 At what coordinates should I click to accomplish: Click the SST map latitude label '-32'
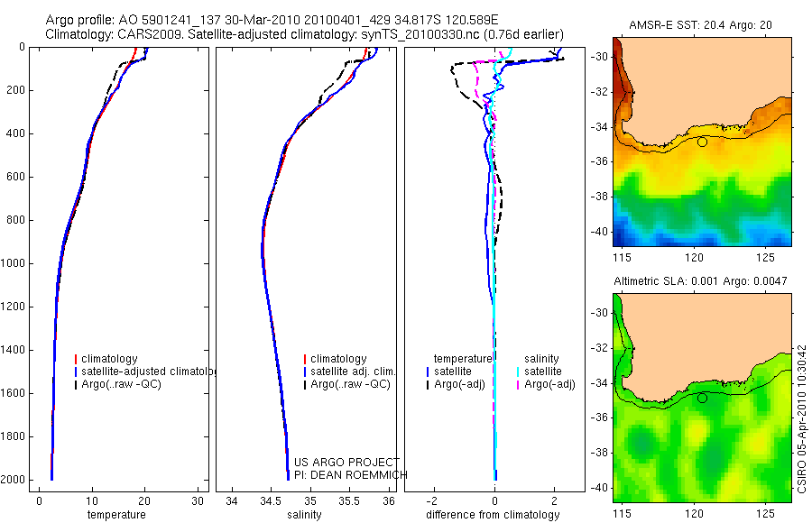point(599,92)
